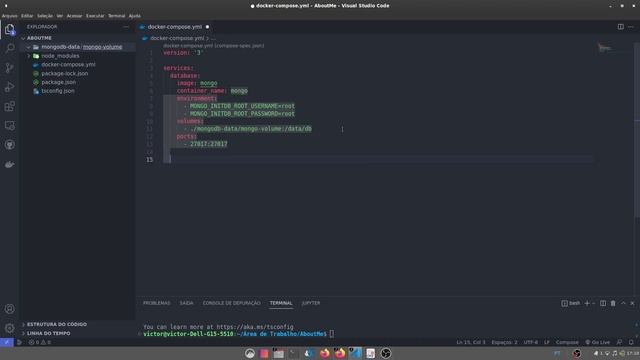Viewport: 640px width, 360px height.
Task: Split the editor to the right
Action: (620, 27)
